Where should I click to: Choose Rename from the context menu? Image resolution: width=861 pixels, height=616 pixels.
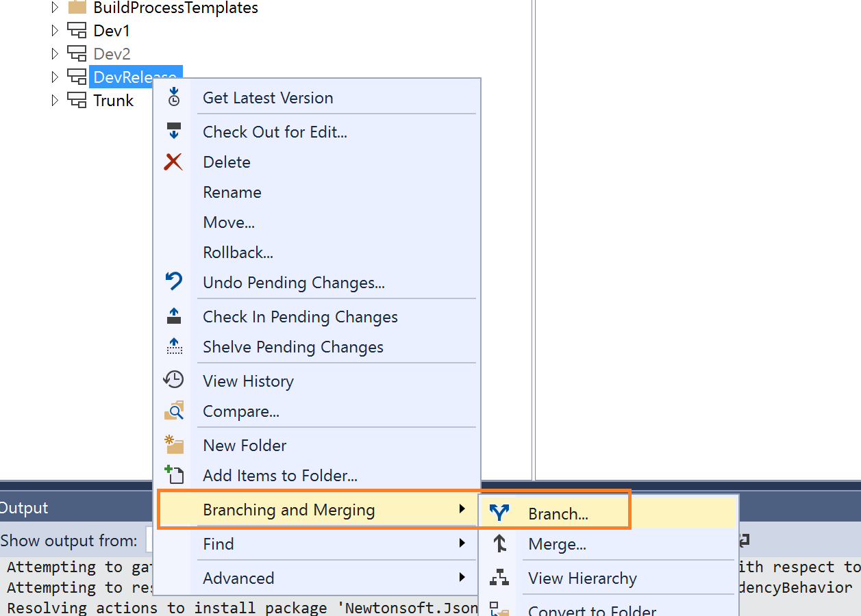point(232,192)
